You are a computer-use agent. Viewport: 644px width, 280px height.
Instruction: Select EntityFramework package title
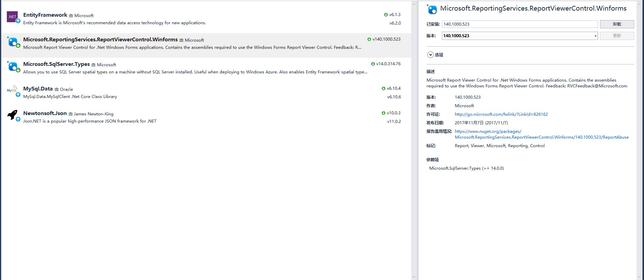coord(45,15)
